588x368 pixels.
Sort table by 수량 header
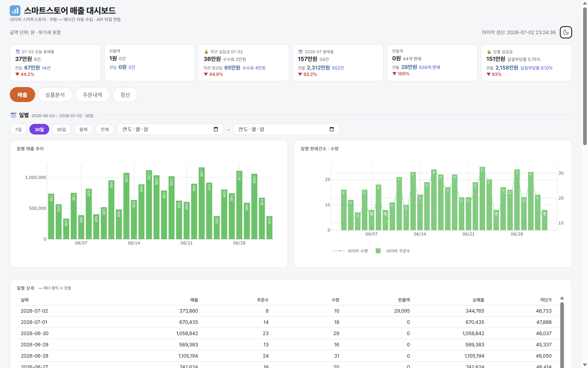[x=335, y=300]
